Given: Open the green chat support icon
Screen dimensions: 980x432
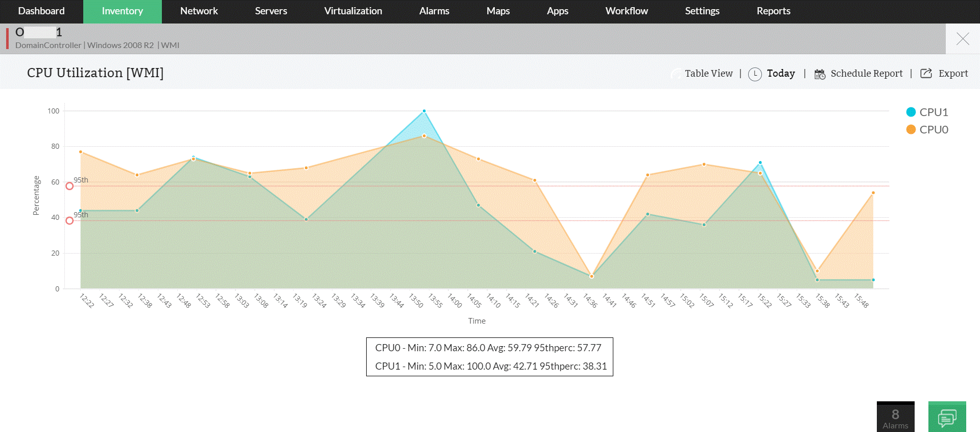Looking at the screenshot, I should point(947,417).
